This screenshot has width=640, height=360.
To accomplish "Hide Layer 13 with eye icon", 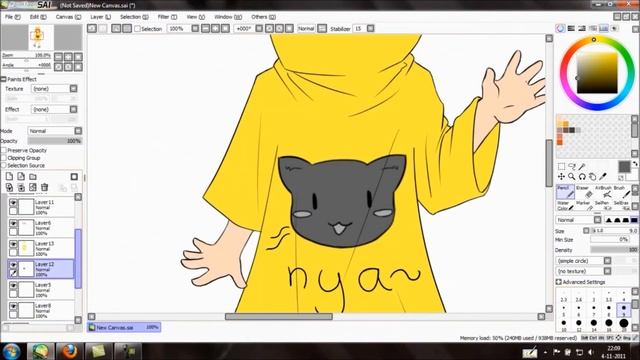I will 13,244.
